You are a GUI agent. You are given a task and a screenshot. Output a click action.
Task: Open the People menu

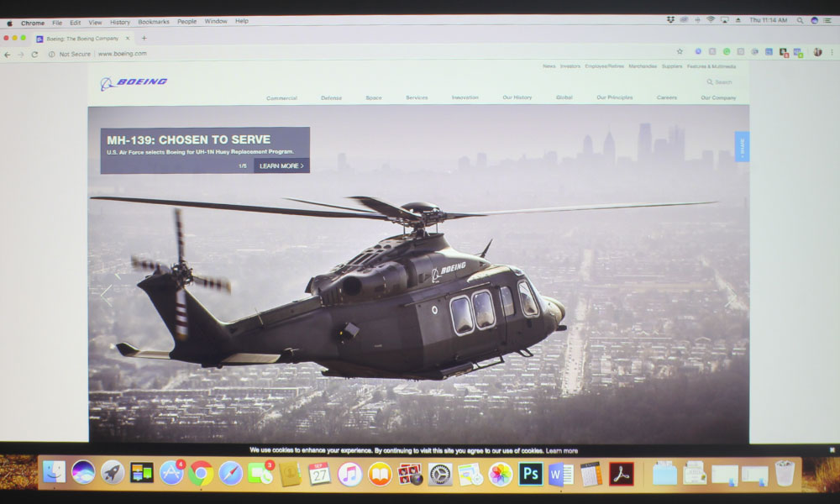click(187, 22)
